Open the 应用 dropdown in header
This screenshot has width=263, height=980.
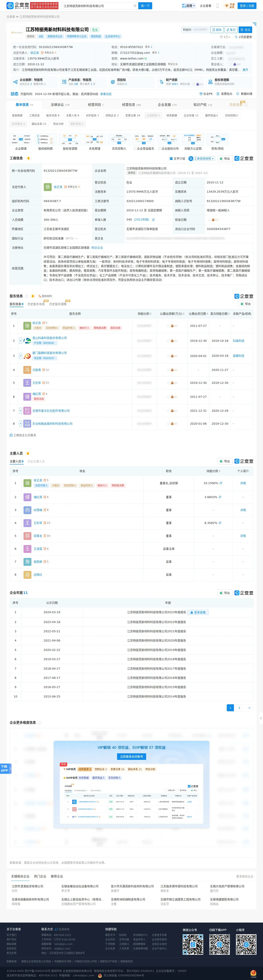click(x=188, y=6)
